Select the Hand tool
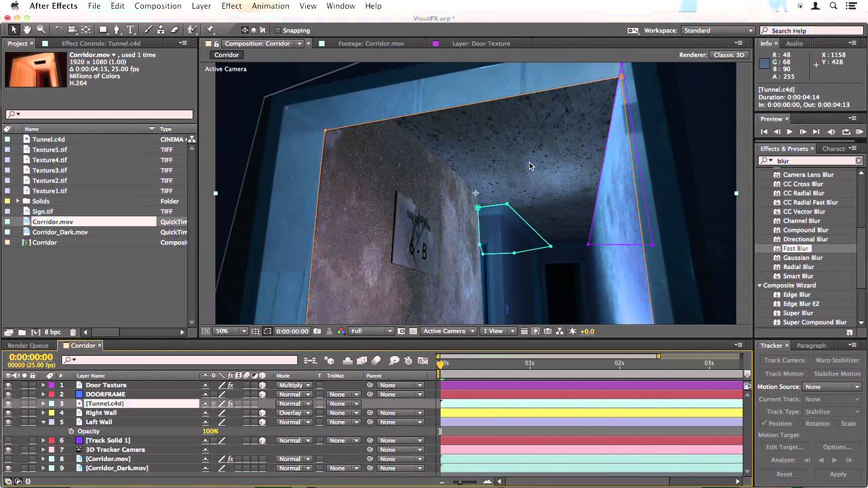 point(27,30)
